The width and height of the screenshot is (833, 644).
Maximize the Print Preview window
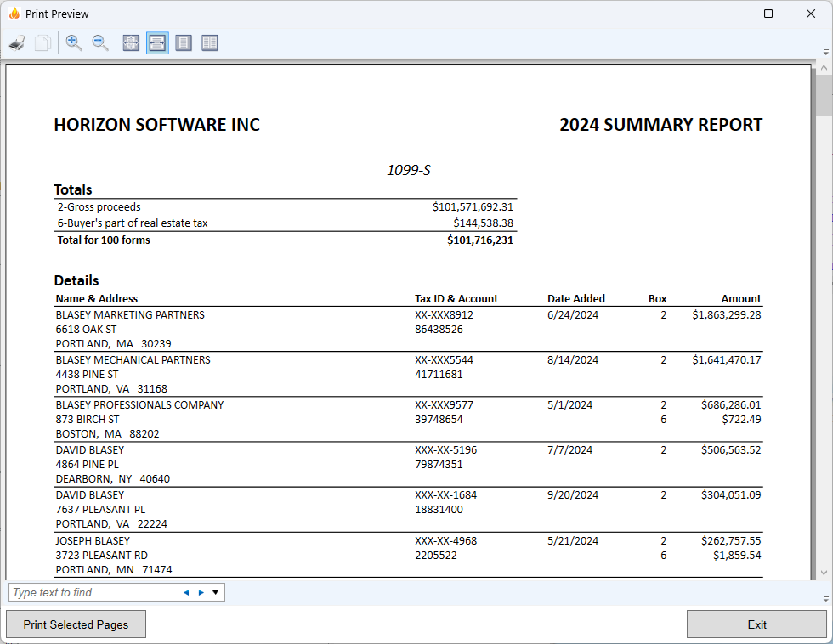coord(768,14)
